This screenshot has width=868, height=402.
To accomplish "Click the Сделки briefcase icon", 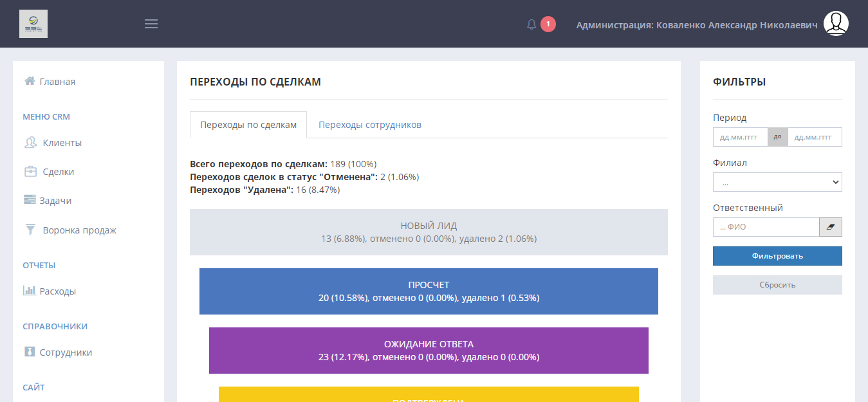I will click(x=30, y=172).
